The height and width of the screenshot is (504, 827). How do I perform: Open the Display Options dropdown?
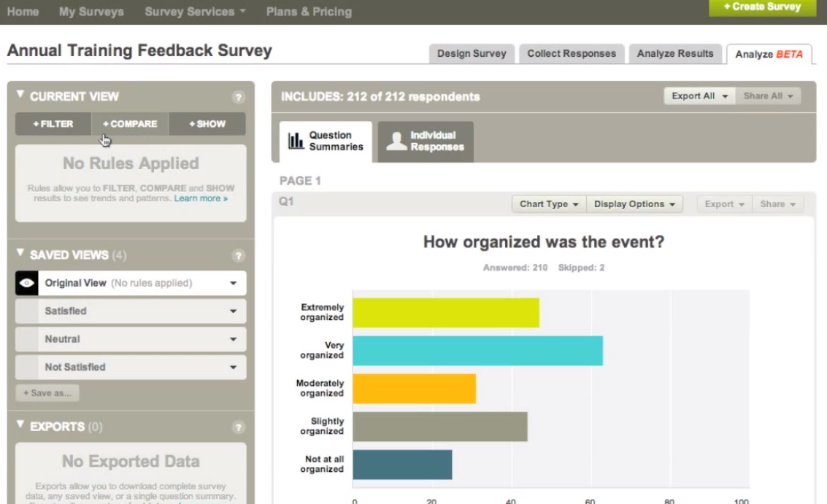[x=634, y=204]
